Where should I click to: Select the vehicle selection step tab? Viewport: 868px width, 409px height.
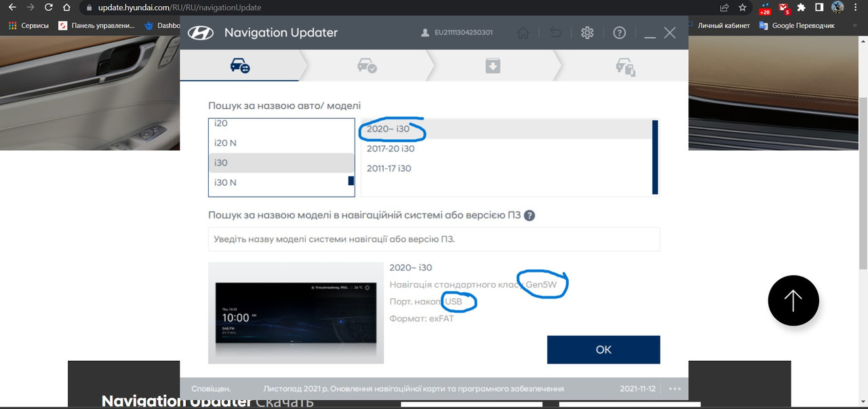[240, 66]
